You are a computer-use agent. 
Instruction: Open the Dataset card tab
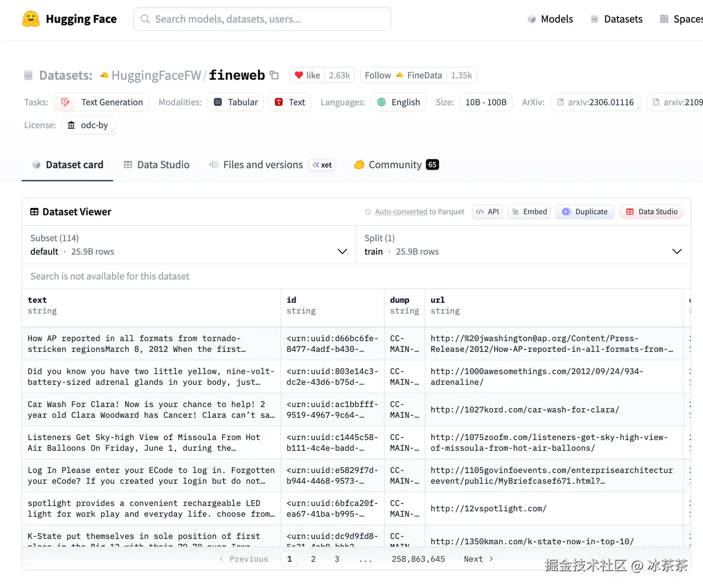(67, 165)
